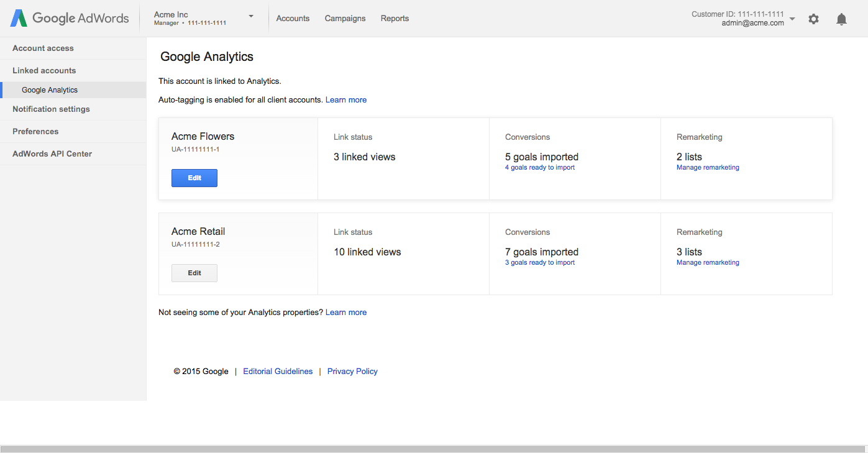The image size is (868, 453).
Task: Open the Campaigns tab
Action: [x=345, y=19]
